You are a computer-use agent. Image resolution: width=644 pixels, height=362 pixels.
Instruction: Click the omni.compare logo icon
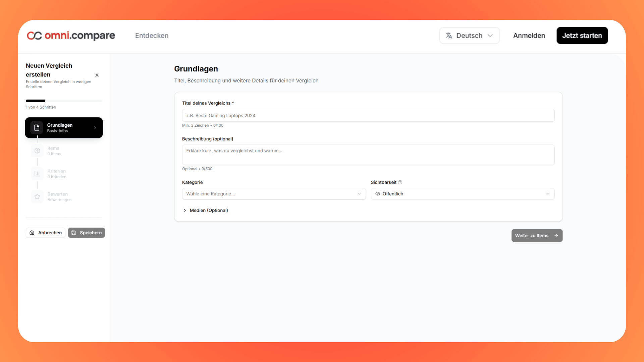click(x=35, y=36)
